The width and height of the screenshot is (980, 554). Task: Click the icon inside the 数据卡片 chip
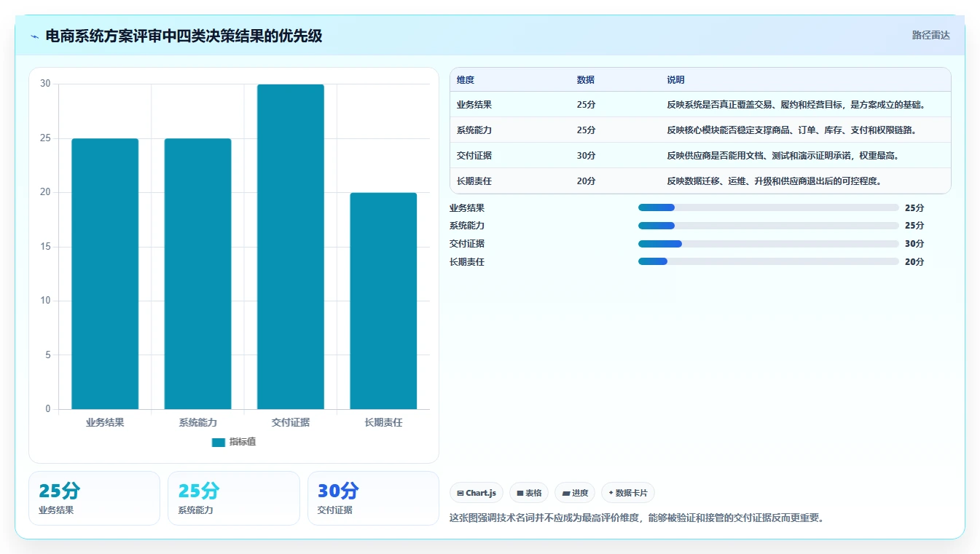[x=611, y=493]
